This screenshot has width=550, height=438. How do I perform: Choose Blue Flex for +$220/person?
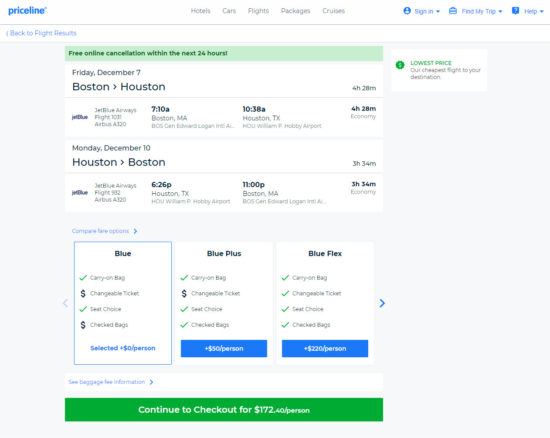pos(325,348)
